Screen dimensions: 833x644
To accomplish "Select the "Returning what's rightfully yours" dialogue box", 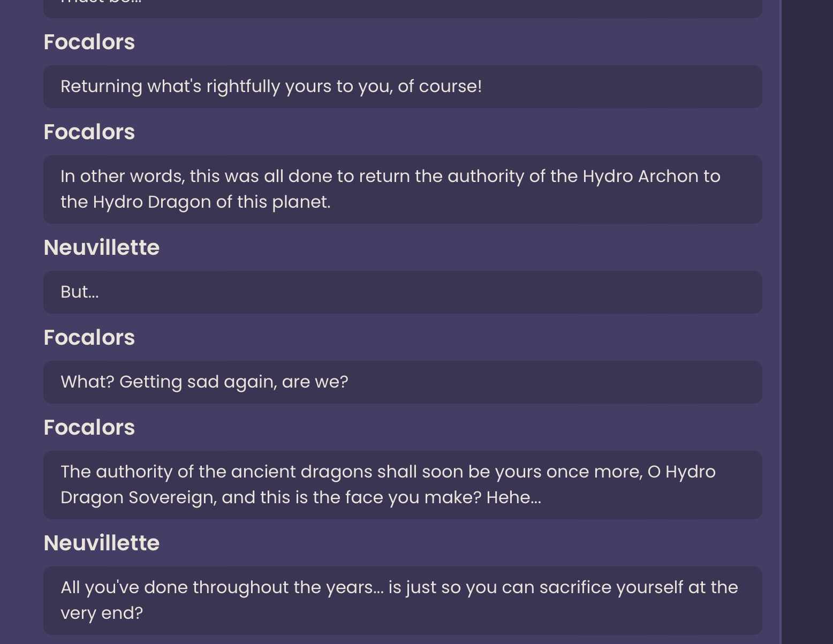I will 403,87.
